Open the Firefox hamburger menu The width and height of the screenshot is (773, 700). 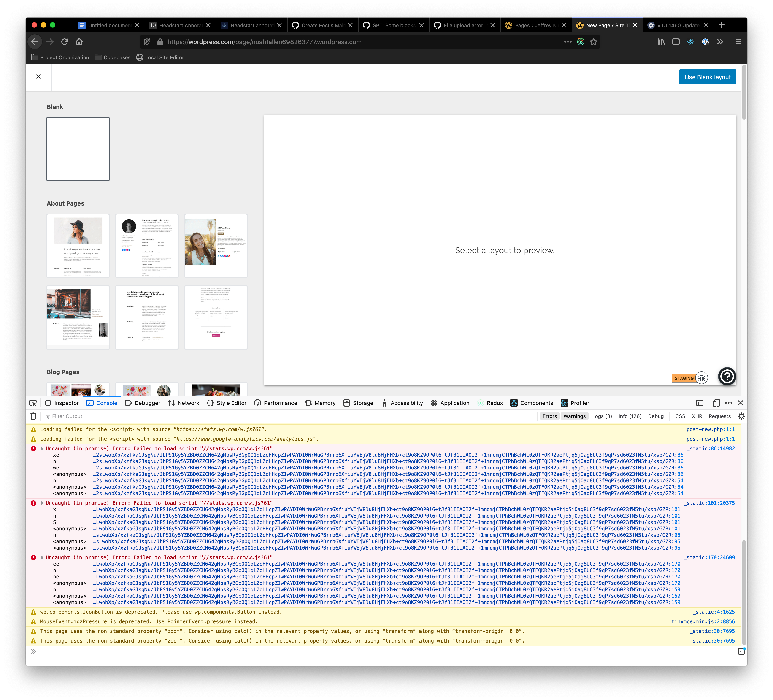click(x=738, y=42)
